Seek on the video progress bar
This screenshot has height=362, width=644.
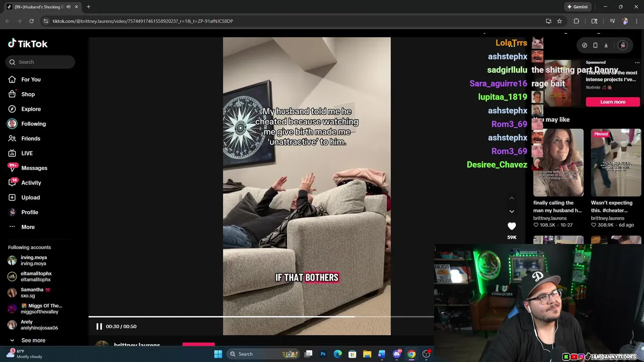pos(261,317)
